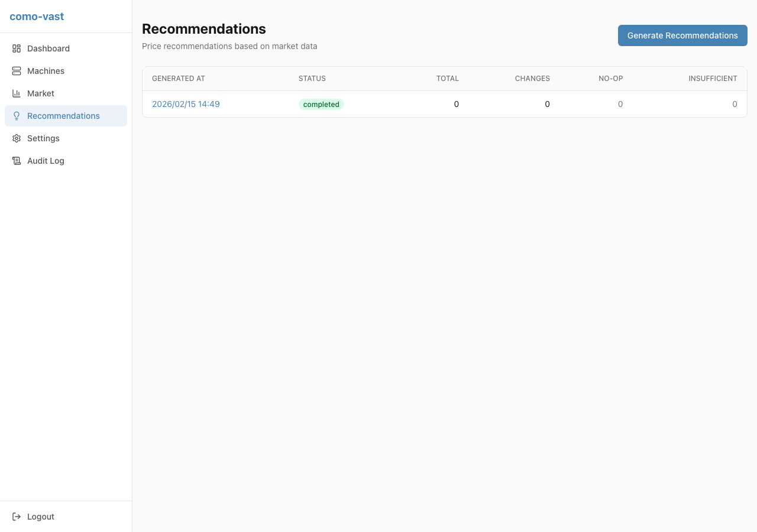Click the Market bar chart icon
Image resolution: width=757 pixels, height=532 pixels.
17,93
